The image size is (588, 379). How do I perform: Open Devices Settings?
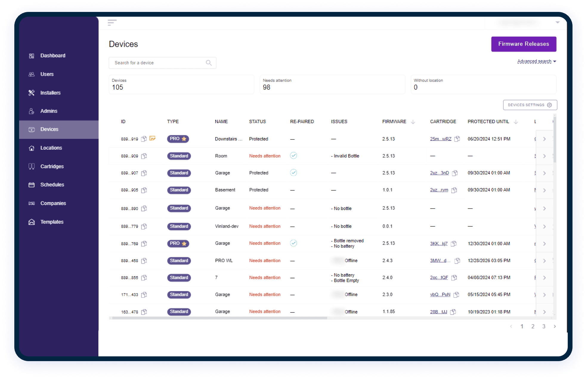click(x=530, y=105)
